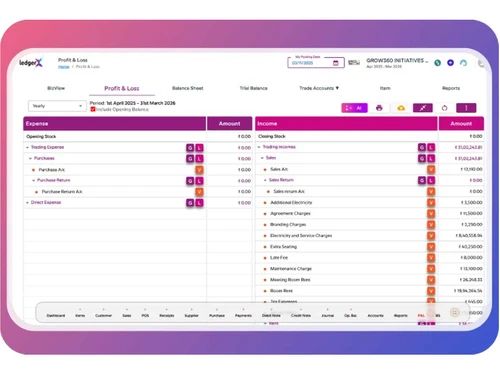The image size is (500, 375).
Task: Open the calendar picker in the posting date field
Action: point(336,63)
